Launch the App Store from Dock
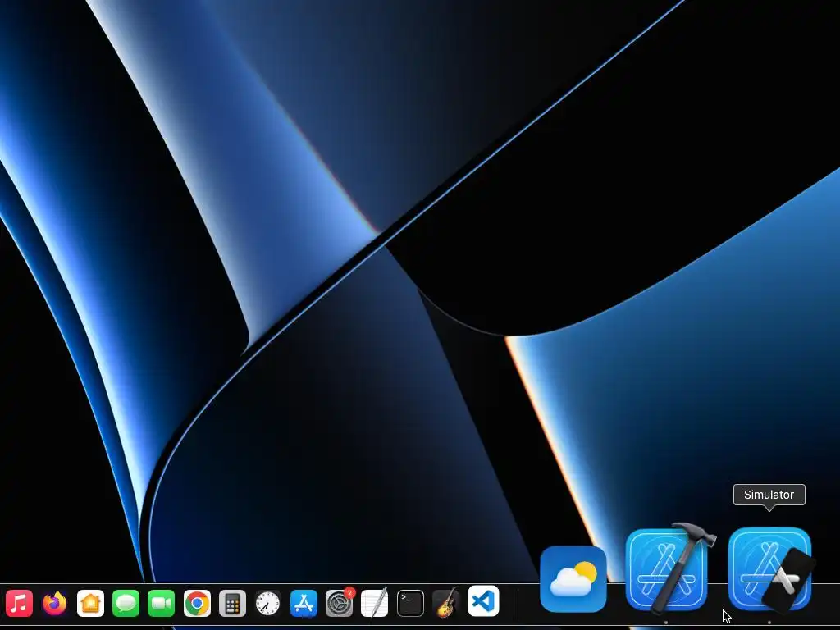 (304, 603)
